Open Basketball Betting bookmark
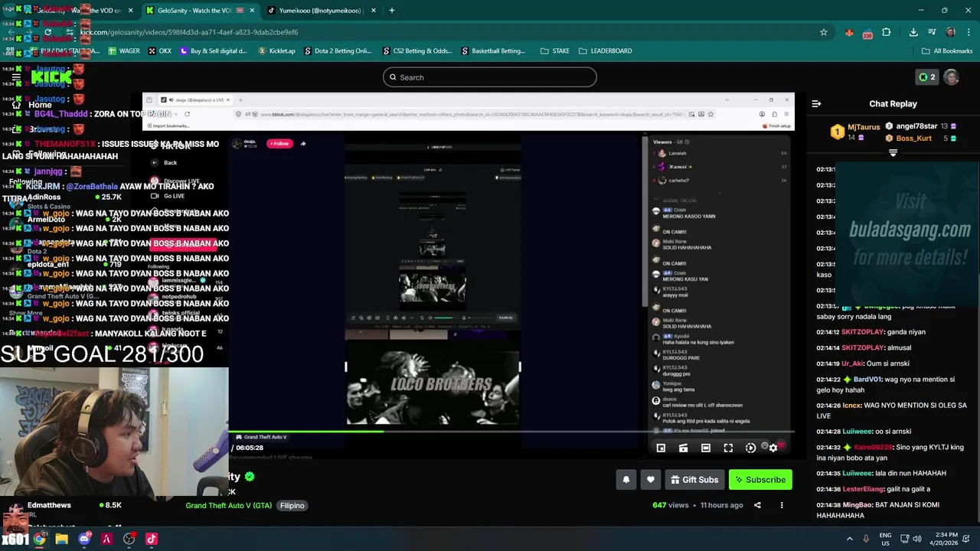Viewport: 980px width, 551px height. point(493,51)
